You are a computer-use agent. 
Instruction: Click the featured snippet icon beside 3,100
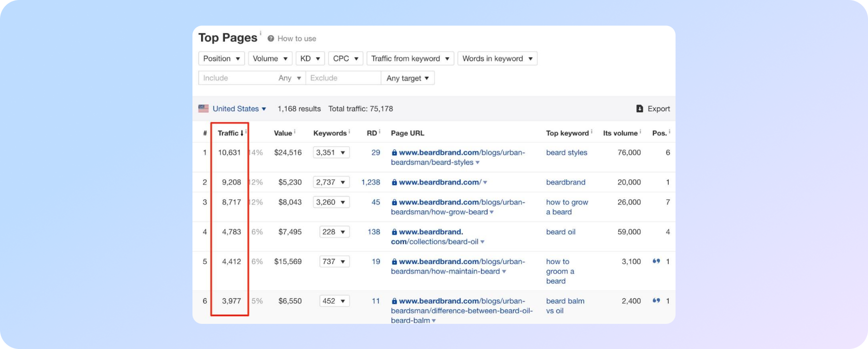pos(656,261)
